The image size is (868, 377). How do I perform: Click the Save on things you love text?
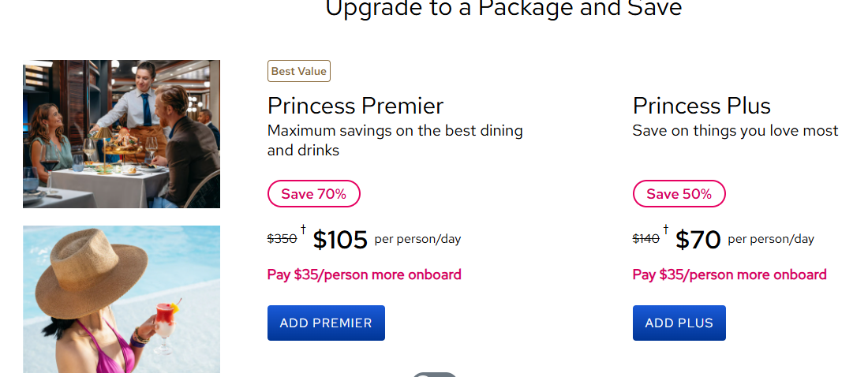click(735, 130)
